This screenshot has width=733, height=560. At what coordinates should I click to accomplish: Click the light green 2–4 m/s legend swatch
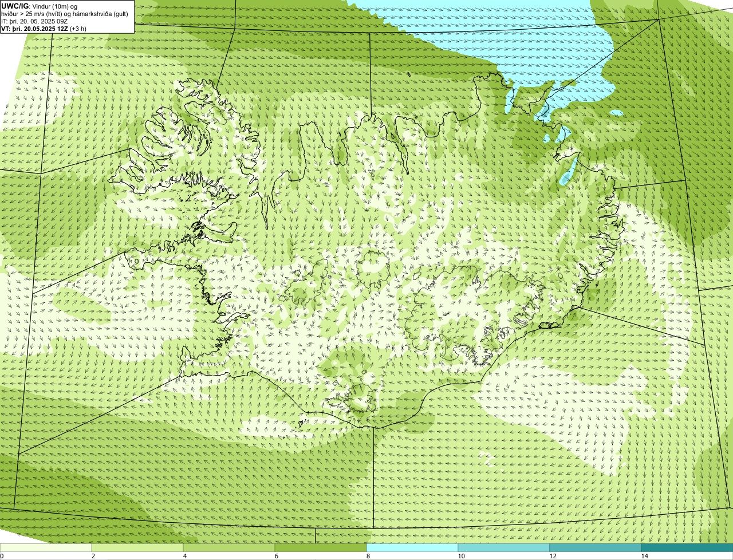tap(137, 547)
